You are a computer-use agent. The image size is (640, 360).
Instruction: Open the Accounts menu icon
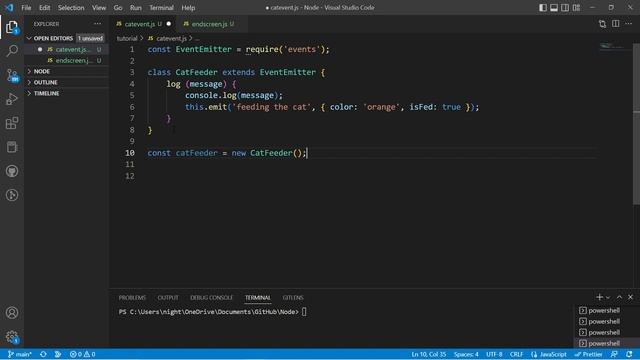click(x=12, y=313)
